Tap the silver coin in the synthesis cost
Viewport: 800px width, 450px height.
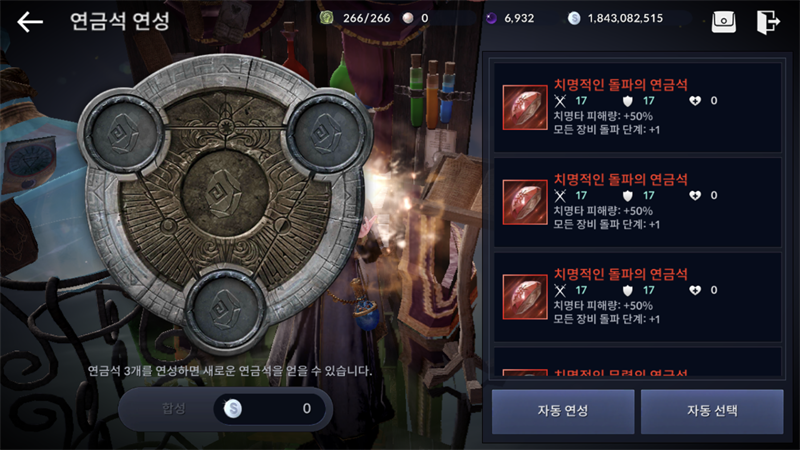tap(233, 408)
